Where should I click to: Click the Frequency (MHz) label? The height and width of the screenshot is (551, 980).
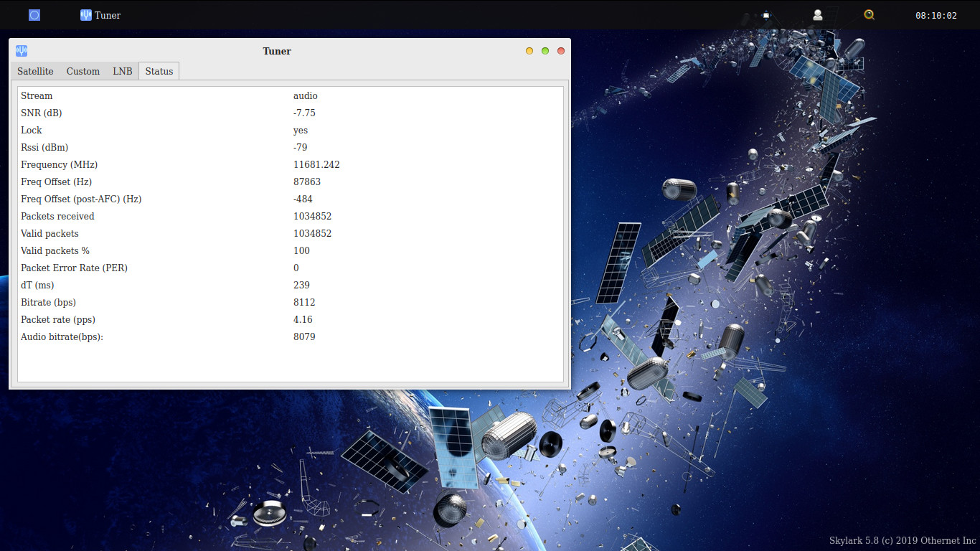59,164
